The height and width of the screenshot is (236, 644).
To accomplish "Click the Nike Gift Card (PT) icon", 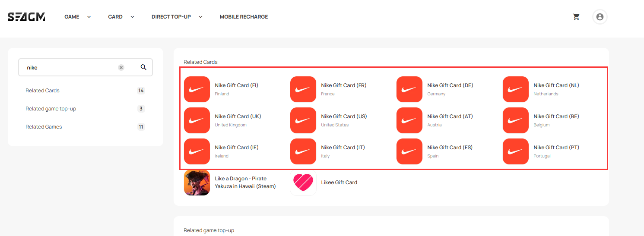I will point(516,151).
